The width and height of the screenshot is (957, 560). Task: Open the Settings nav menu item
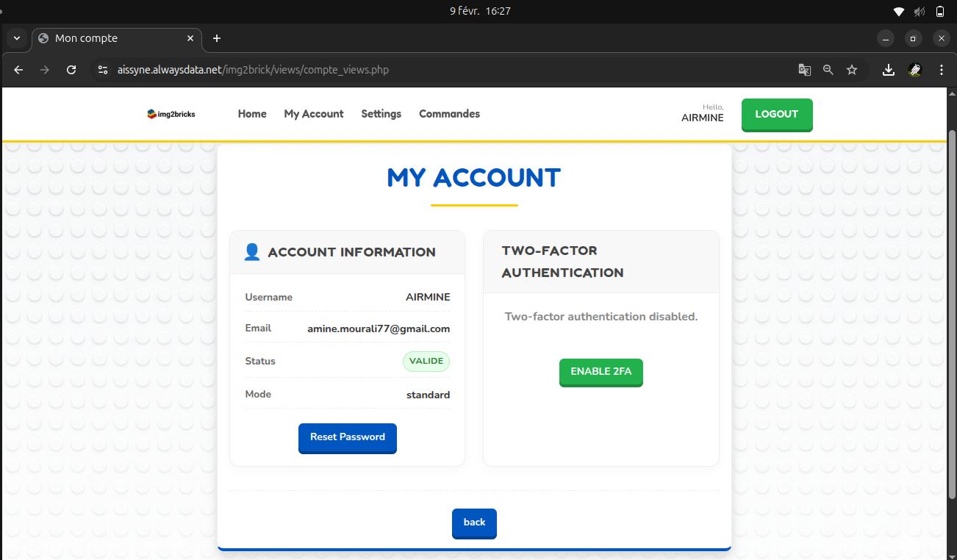[381, 114]
